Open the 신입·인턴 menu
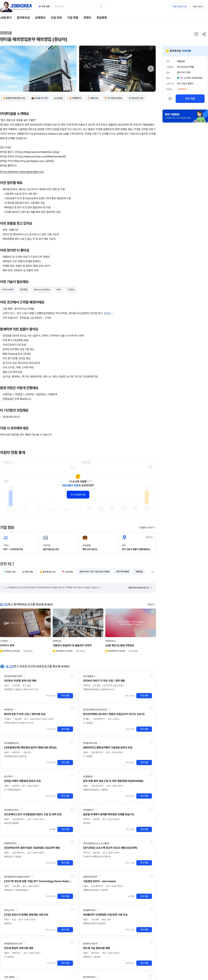208x980 pixels. [56, 18]
